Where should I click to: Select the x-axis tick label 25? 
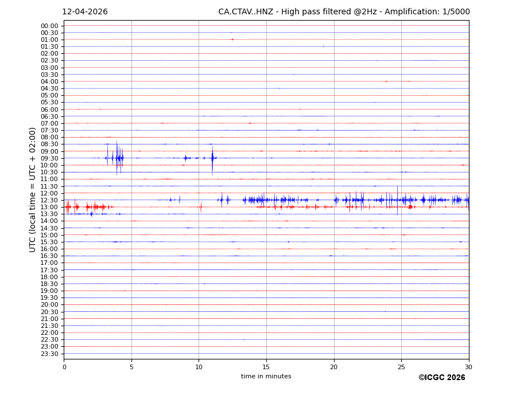click(x=401, y=367)
